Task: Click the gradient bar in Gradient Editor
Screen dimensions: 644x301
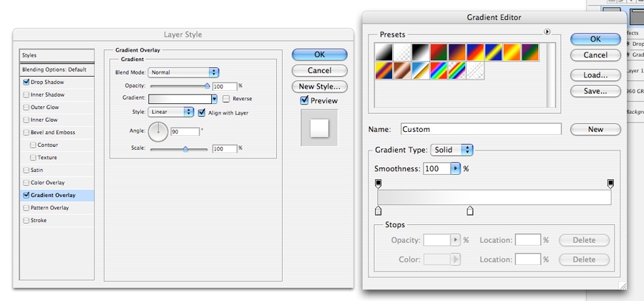Action: 494,197
